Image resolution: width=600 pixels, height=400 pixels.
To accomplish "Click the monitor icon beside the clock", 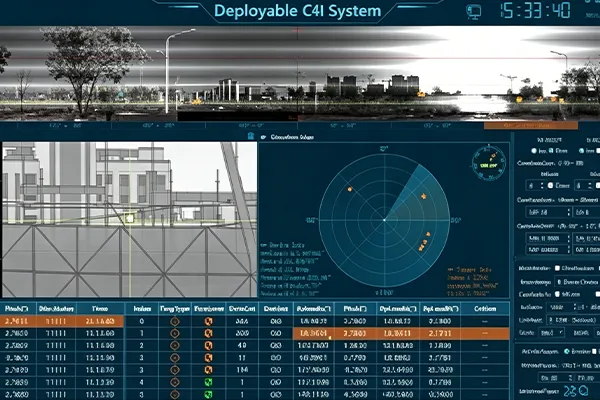I will pyautogui.click(x=473, y=11).
